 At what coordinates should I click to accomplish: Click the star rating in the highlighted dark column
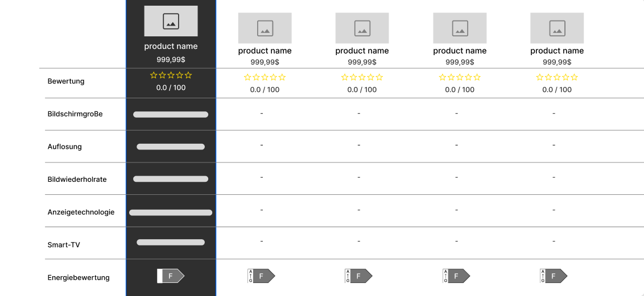[x=171, y=75]
